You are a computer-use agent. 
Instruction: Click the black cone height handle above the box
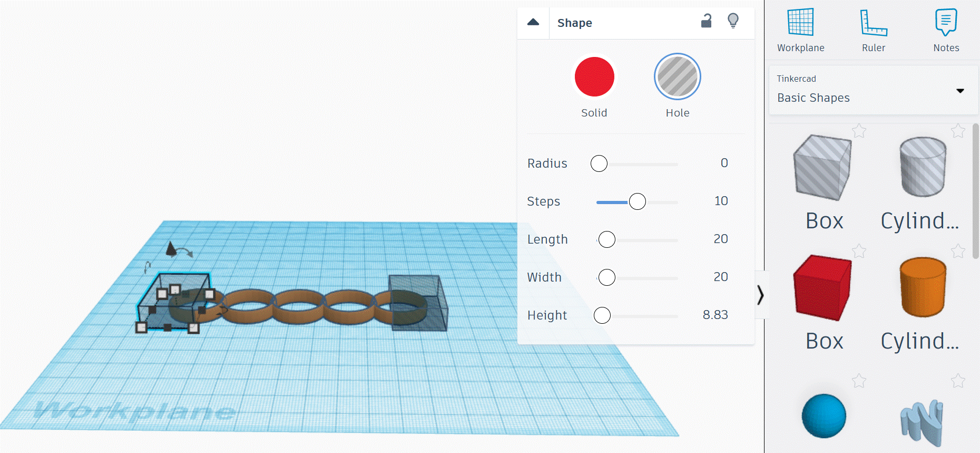[171, 248]
